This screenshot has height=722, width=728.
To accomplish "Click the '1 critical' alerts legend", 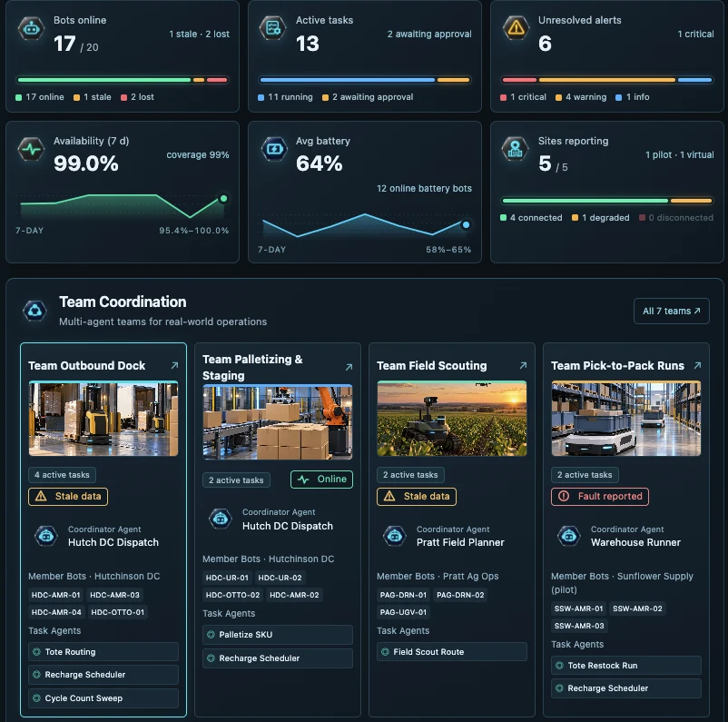I will [523, 97].
